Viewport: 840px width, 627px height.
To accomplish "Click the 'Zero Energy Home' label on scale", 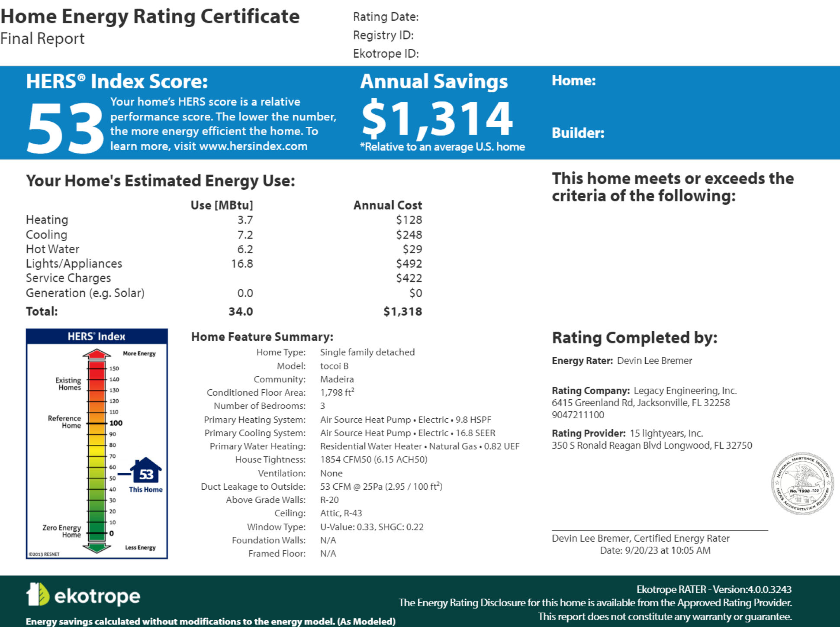I will (x=62, y=531).
